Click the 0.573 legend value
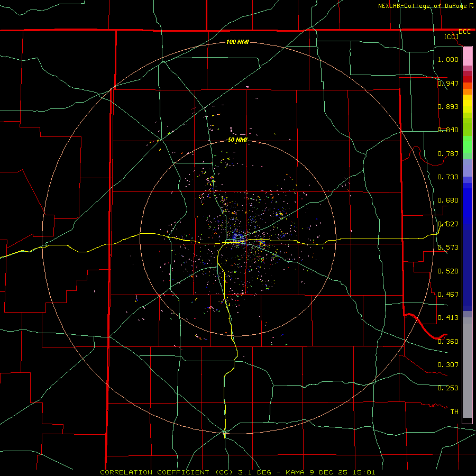 448,248
